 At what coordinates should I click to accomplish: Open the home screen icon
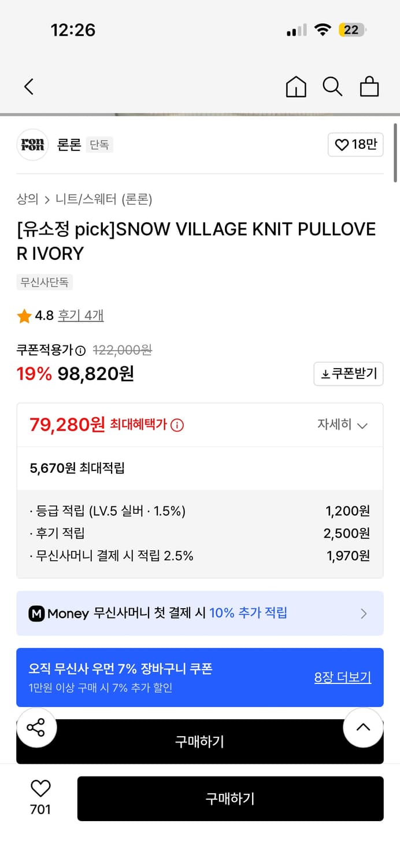point(296,86)
